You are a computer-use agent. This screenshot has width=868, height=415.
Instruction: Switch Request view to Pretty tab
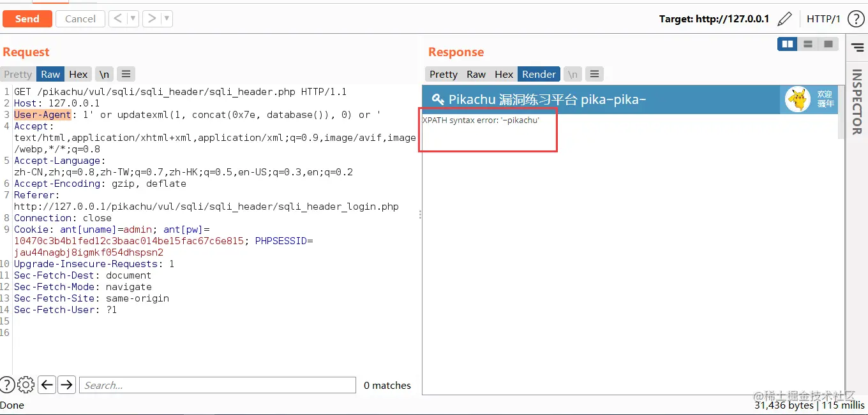18,74
